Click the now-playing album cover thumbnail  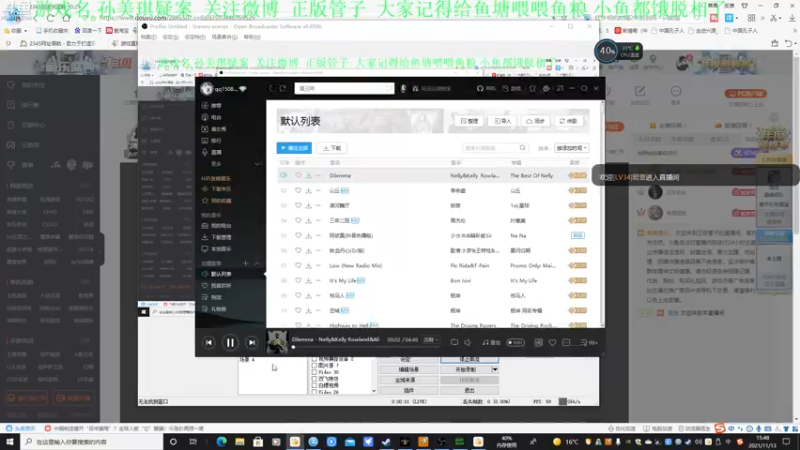277,342
